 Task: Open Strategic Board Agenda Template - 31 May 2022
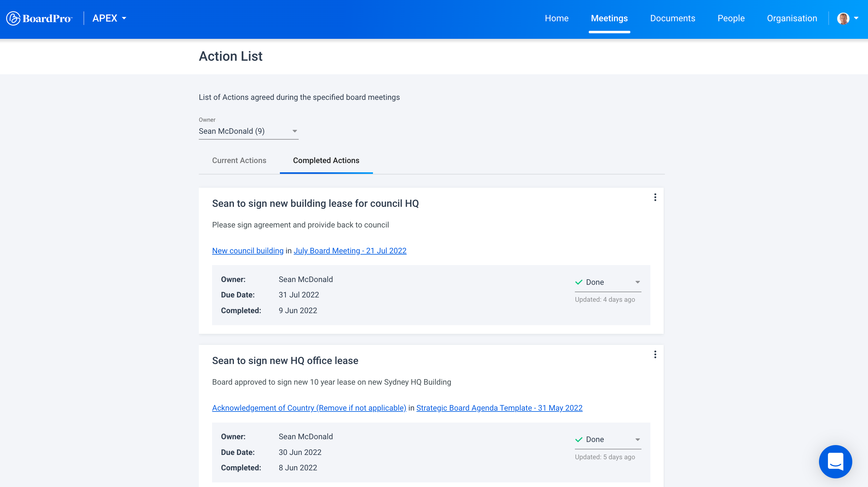pyautogui.click(x=500, y=408)
